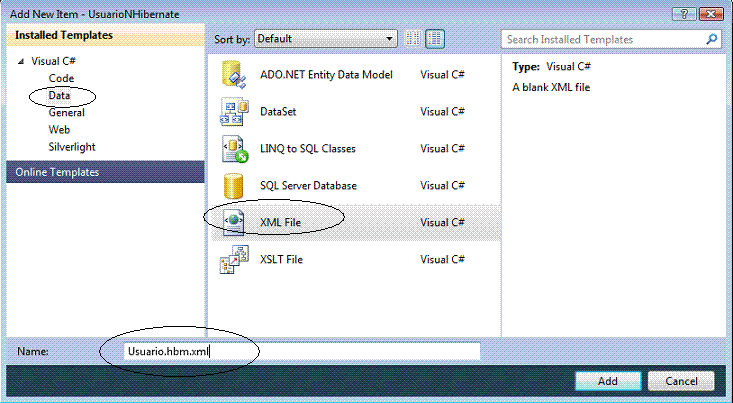The height and width of the screenshot is (403, 733).
Task: Select the SQL Server Database icon
Action: 234,186
